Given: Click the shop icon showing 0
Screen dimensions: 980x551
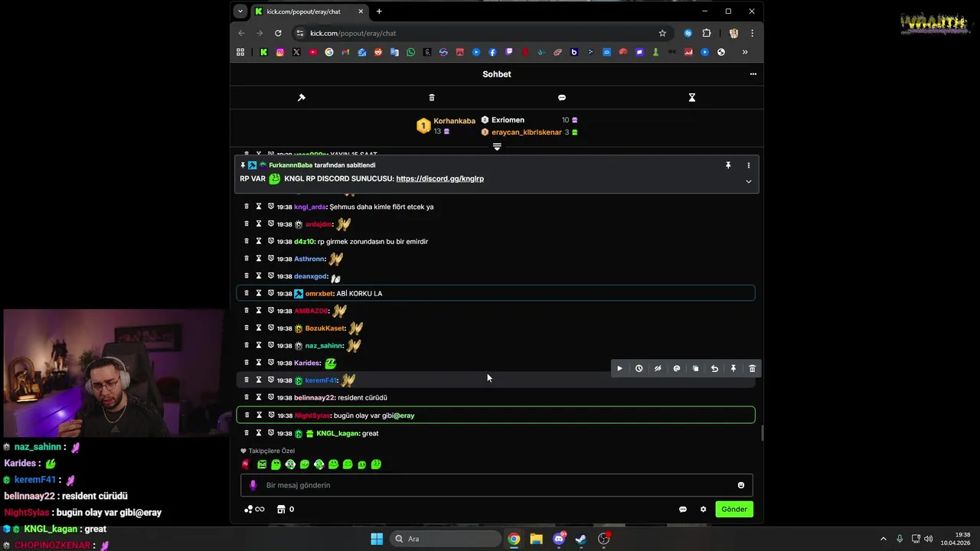Looking at the screenshot, I should [286, 510].
